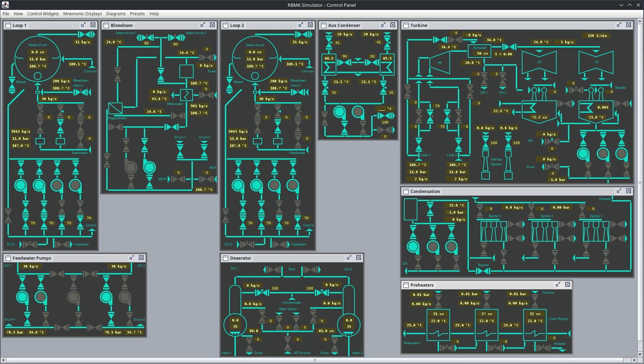Image resolution: width=644 pixels, height=364 pixels.
Task: Toggle the leftmost pump in Feedwater Pumps
Action: click(x=22, y=297)
